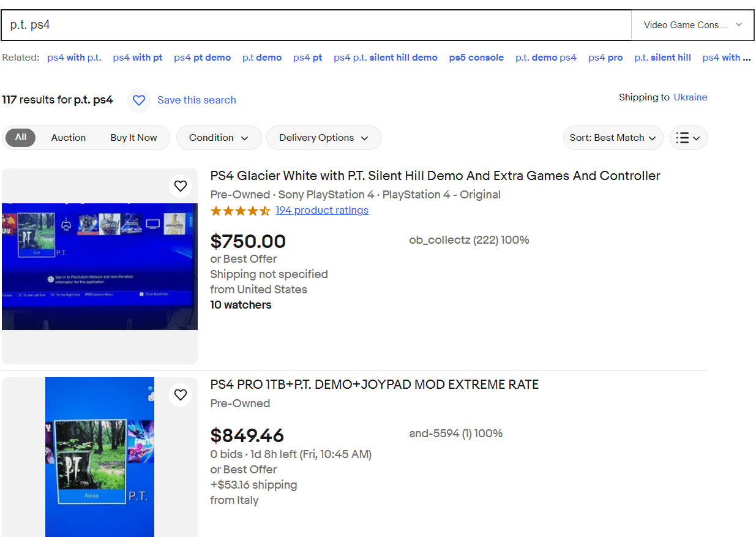Viewport: 756px width, 537px height.
Task: Open the list view options dropdown
Action: click(689, 138)
